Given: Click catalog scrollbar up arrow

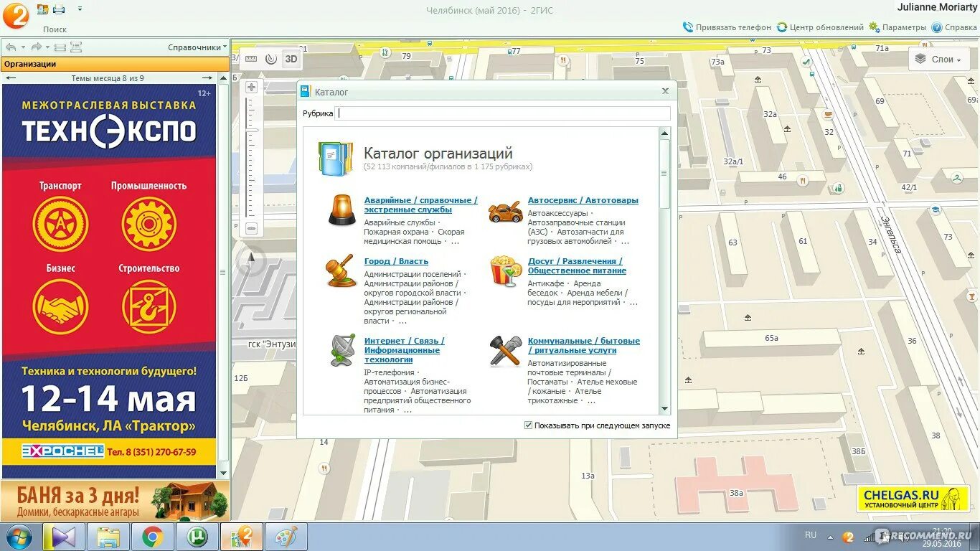Looking at the screenshot, I should tap(664, 133).
